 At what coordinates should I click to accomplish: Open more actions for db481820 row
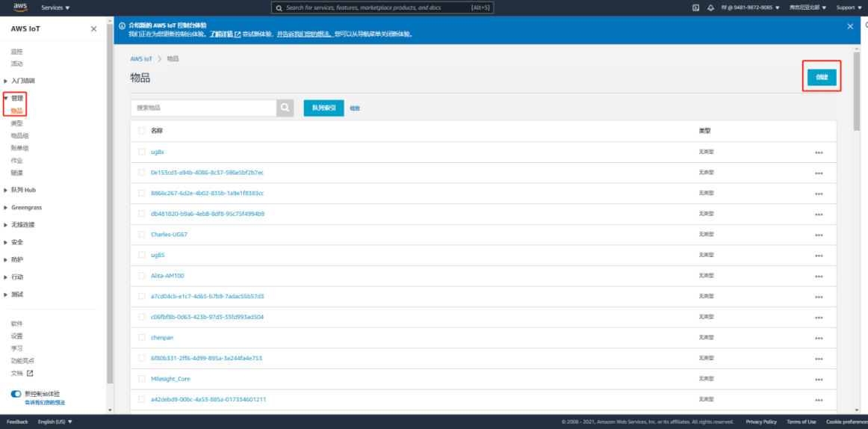[819, 214]
